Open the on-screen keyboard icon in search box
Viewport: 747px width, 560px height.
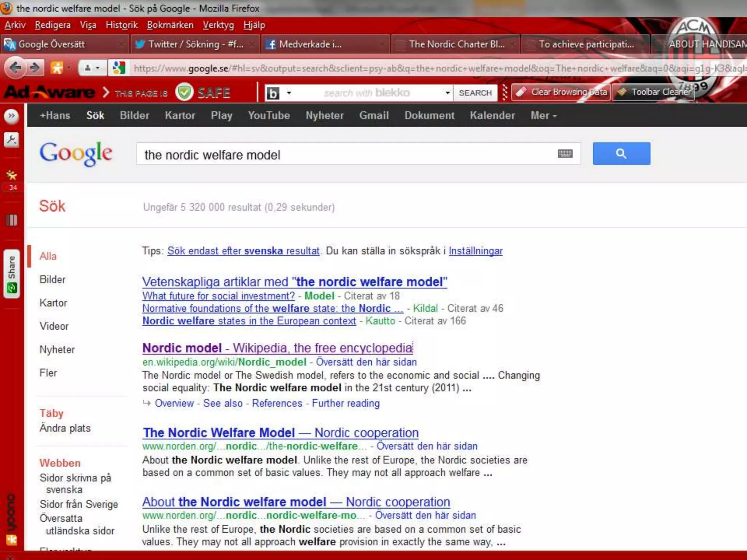click(x=565, y=154)
